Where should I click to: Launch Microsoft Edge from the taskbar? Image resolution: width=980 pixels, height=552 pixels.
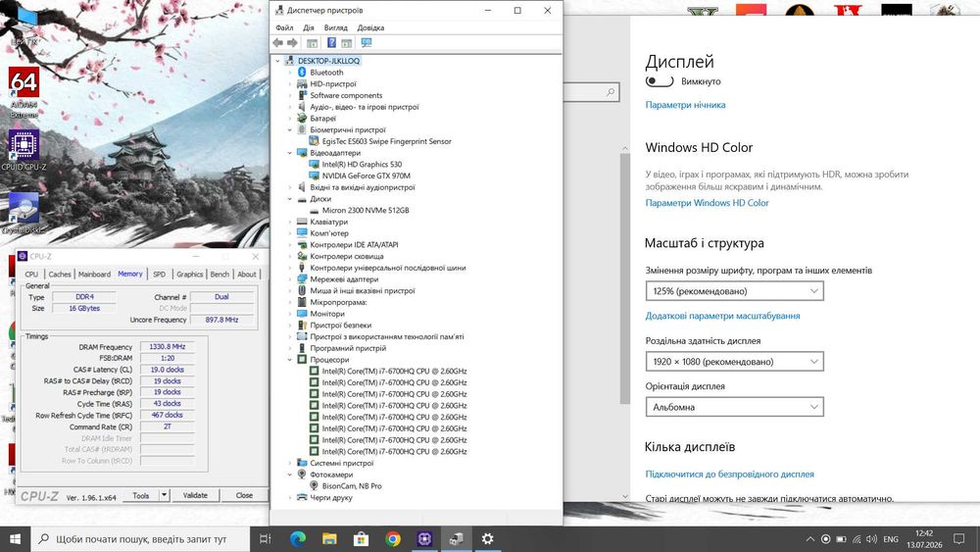(298, 539)
